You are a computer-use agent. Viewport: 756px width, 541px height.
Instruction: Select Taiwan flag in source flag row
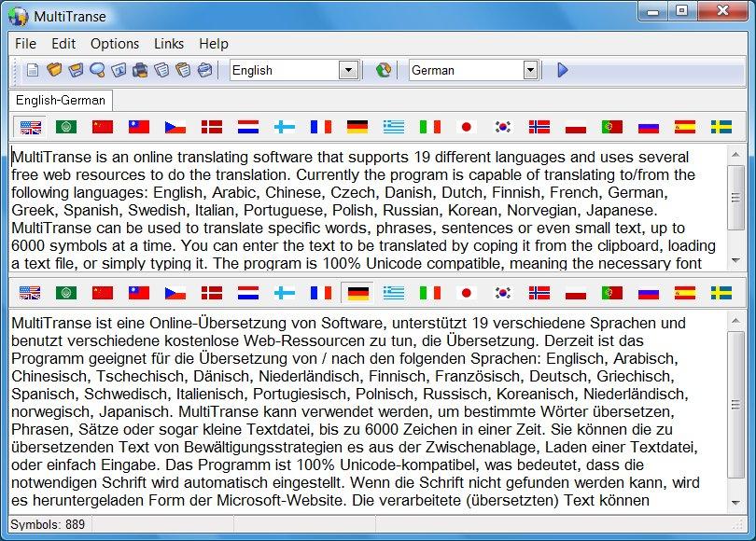(x=139, y=127)
